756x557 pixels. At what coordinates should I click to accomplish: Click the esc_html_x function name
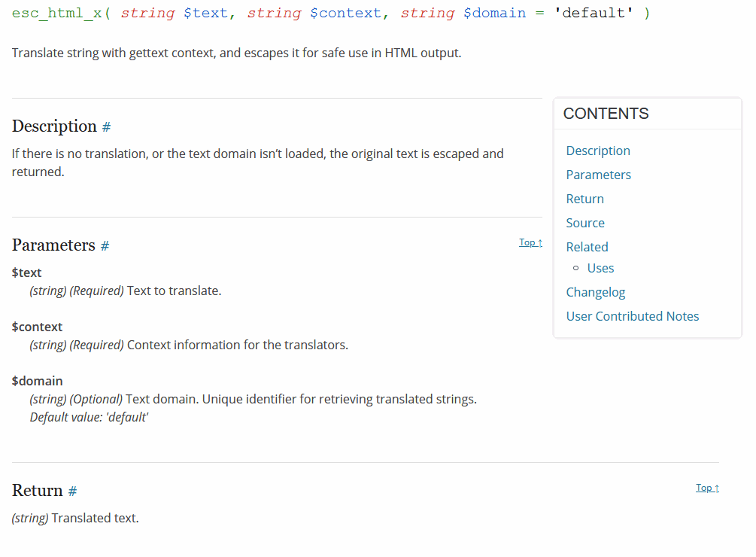tap(57, 13)
